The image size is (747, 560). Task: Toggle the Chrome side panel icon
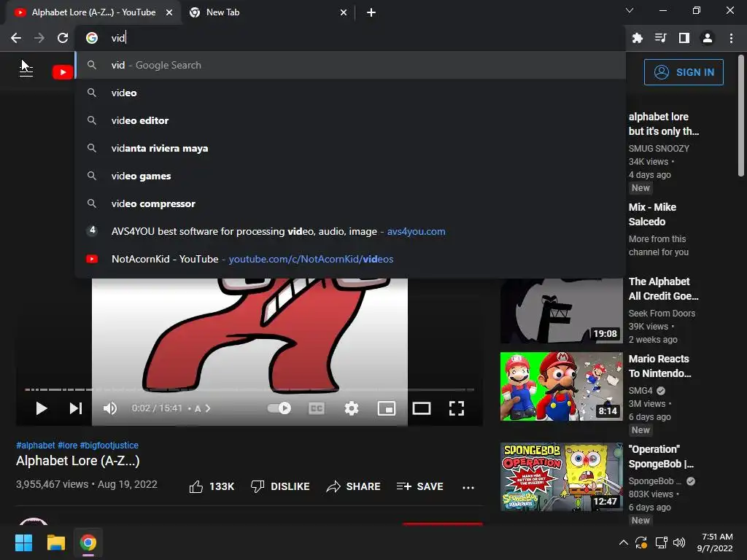[684, 38]
